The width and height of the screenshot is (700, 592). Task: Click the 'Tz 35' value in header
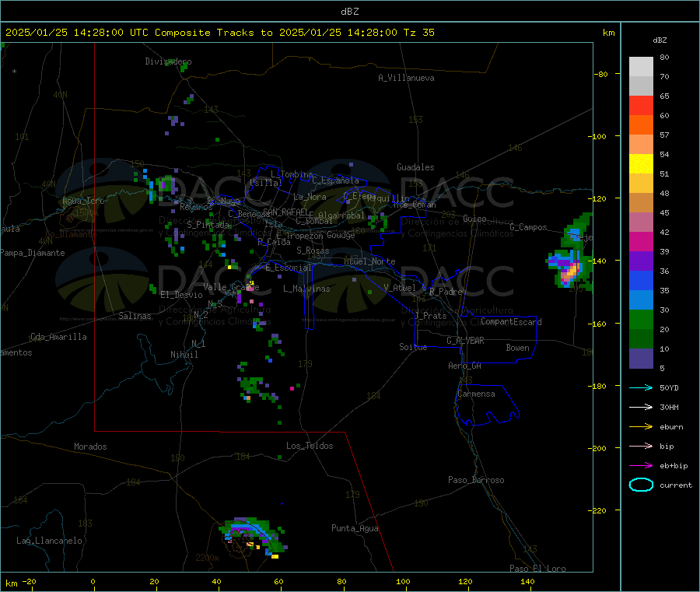[418, 33]
